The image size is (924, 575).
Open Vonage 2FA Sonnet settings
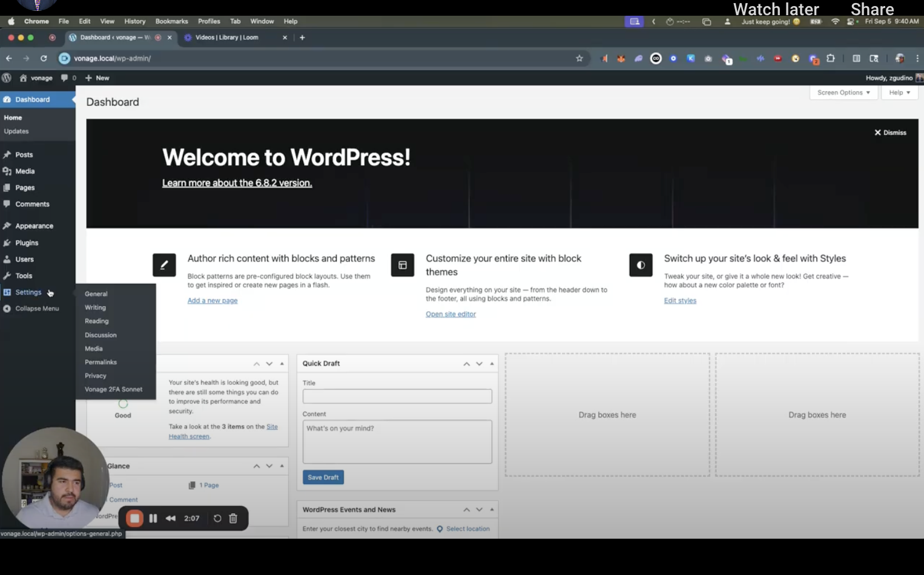point(114,390)
